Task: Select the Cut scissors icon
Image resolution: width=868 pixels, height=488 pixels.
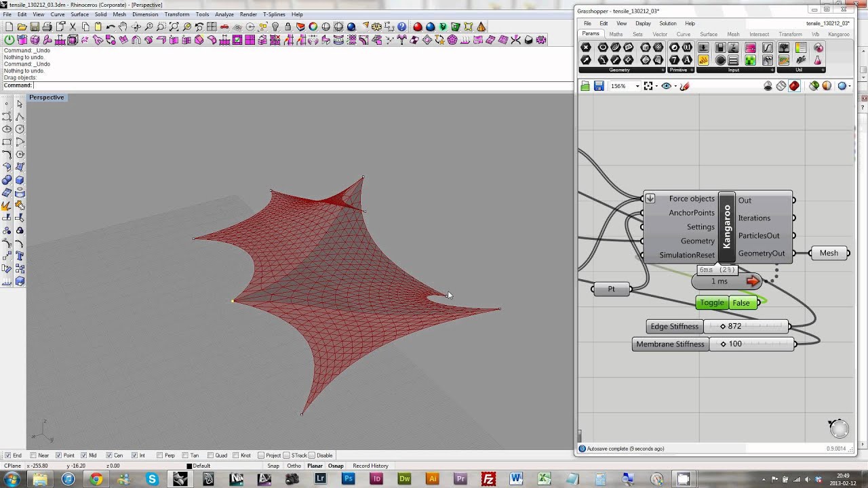Action: coord(73,27)
